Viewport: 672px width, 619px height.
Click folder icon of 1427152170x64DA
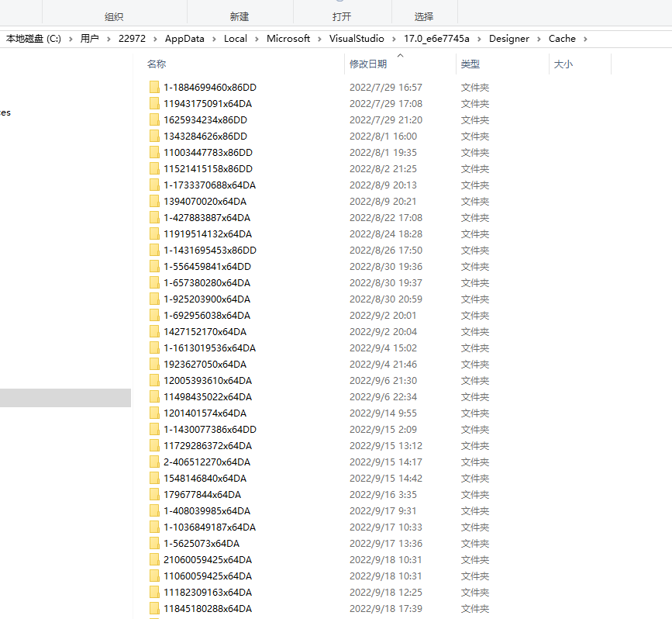coord(154,331)
